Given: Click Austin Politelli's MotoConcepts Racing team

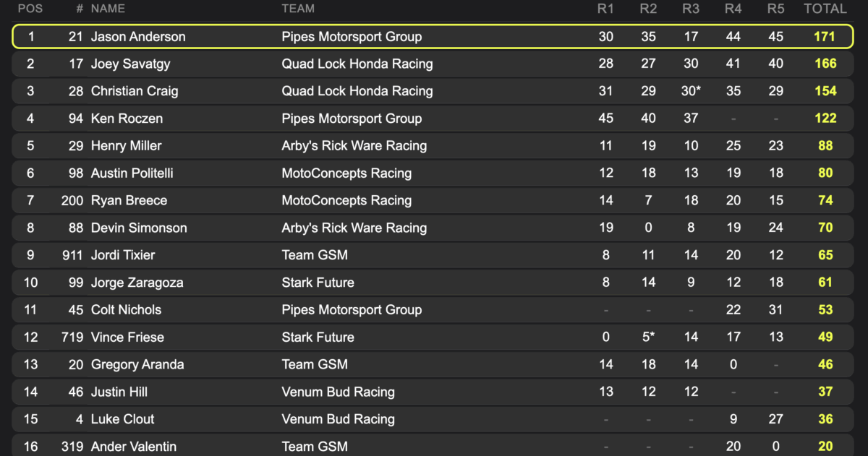Looking at the screenshot, I should 346,173.
